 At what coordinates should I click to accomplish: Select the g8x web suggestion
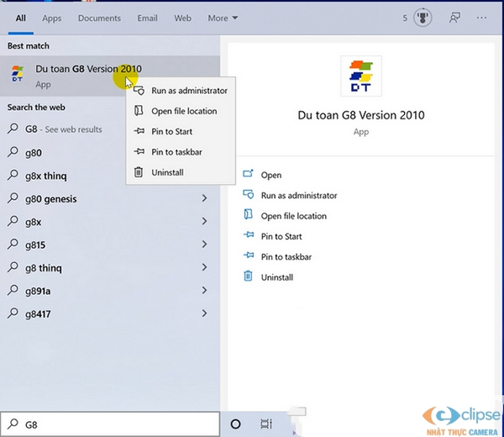coord(110,222)
